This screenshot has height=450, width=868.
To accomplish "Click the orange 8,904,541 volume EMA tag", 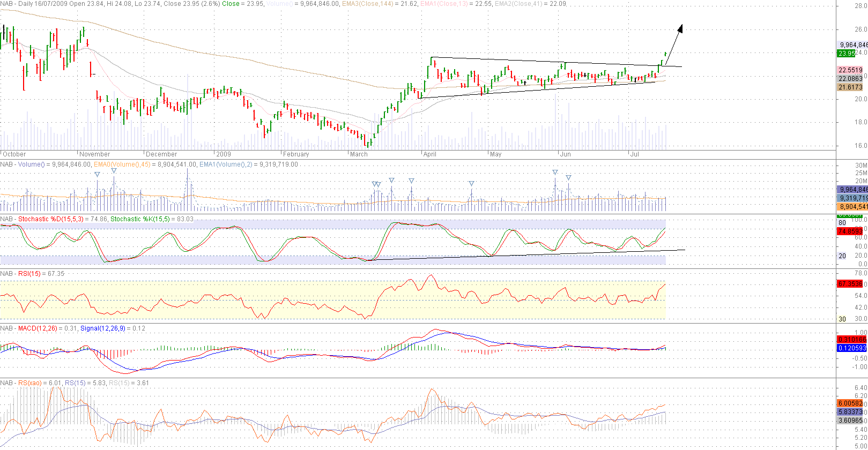I will 852,207.
